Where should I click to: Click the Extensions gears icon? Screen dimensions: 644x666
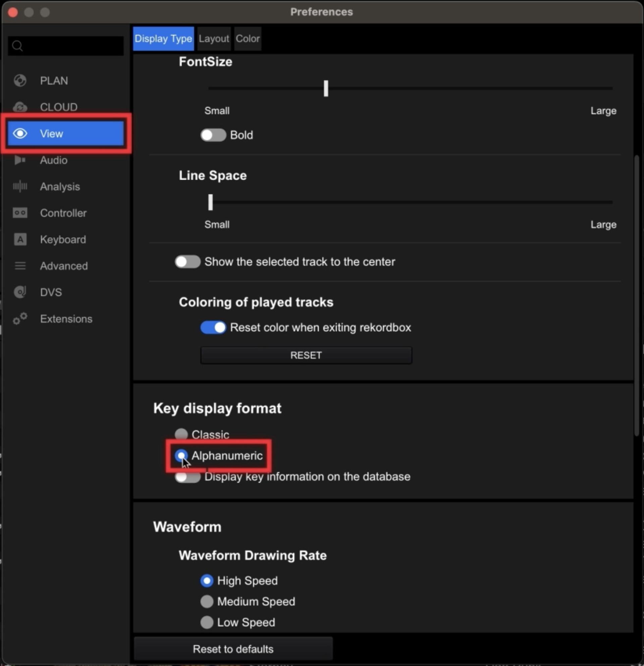point(20,319)
